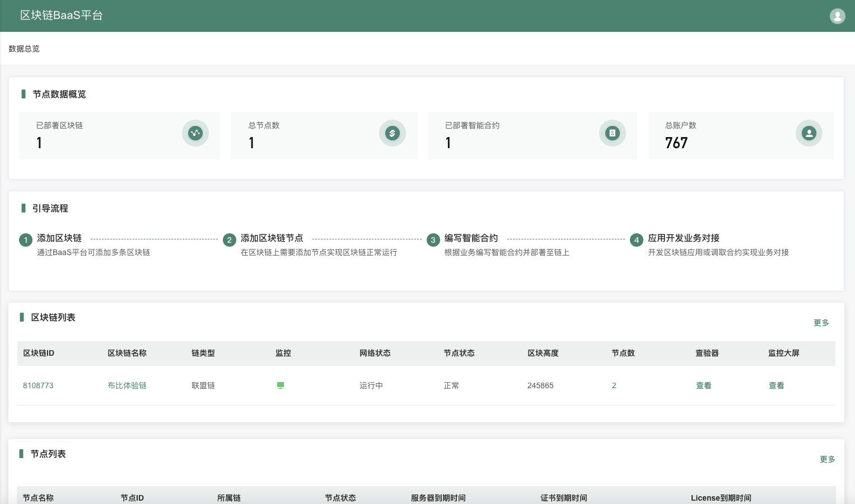
Task: Click 通过BaaS平台可添加多条区块链 description
Action: tap(94, 252)
